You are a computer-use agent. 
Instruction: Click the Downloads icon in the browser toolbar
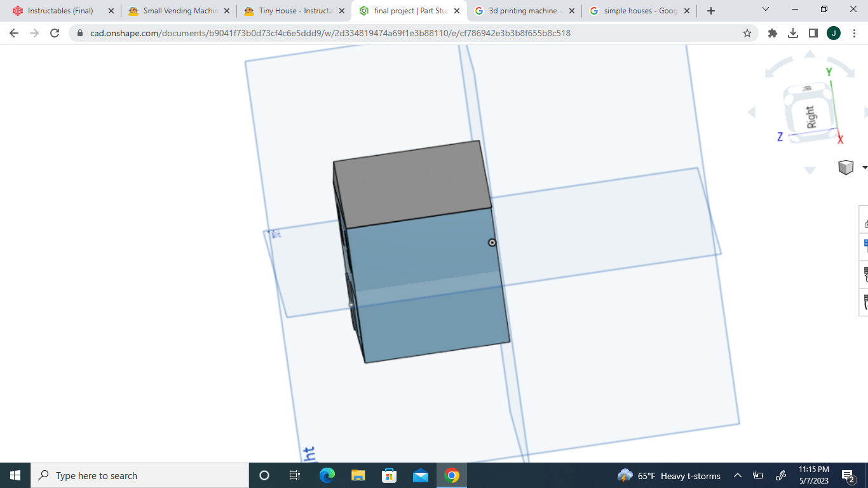click(792, 32)
